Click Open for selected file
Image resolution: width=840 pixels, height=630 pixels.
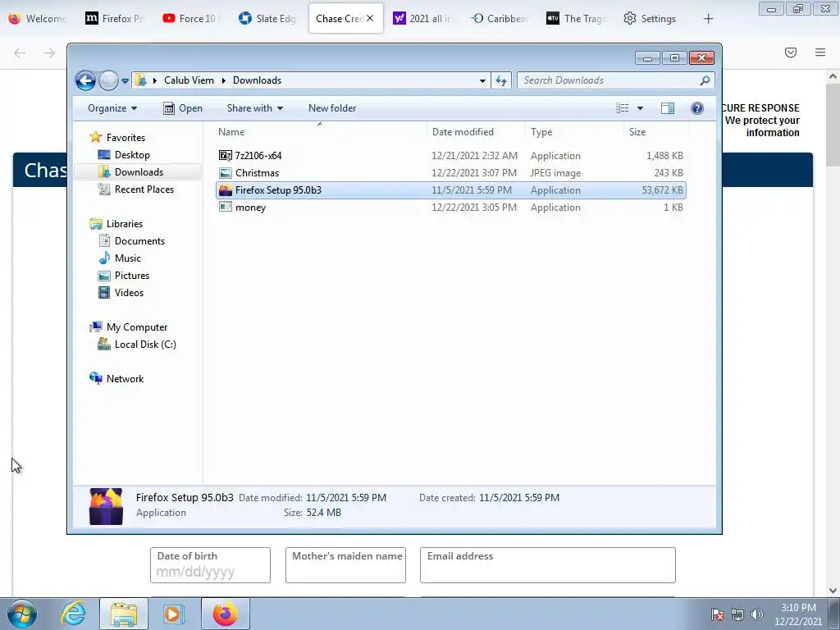[183, 108]
